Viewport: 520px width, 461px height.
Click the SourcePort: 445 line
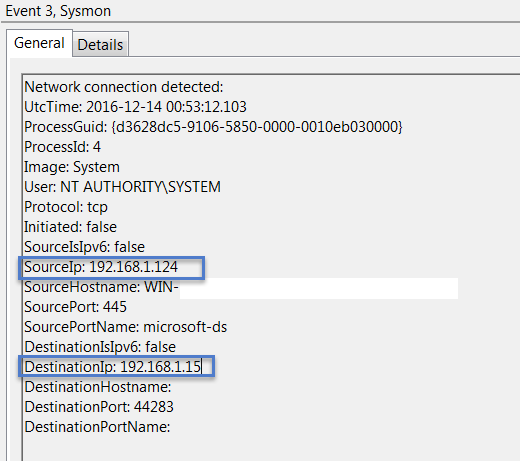(x=75, y=307)
